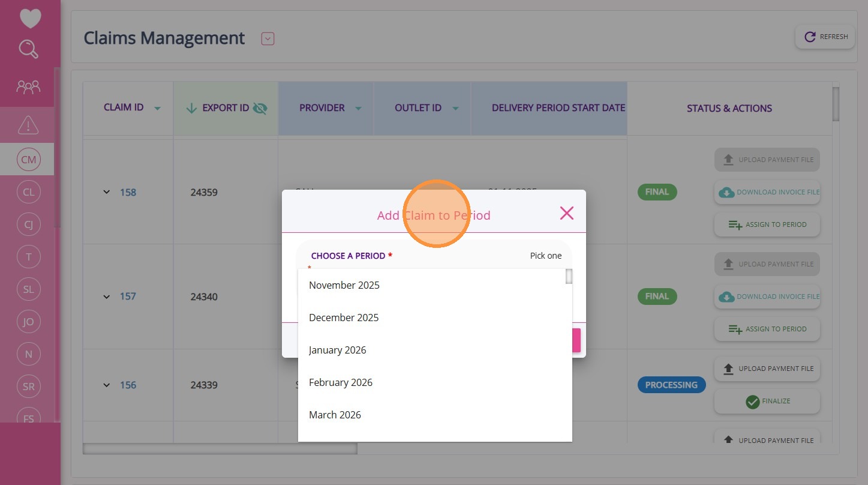Viewport: 868px width, 485px height.
Task: Open dropdown beside Claims Management title
Action: (x=268, y=39)
